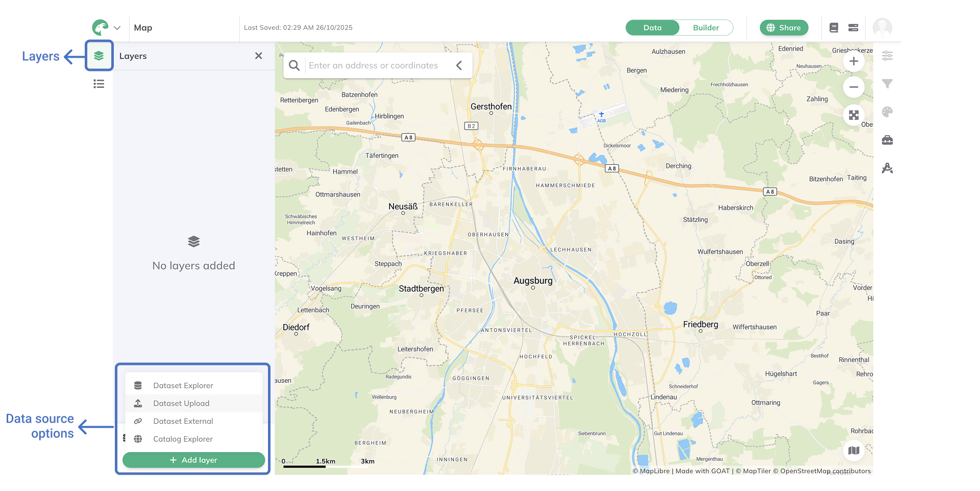The width and height of the screenshot is (980, 491).
Task: Open the Toolbox briefcase icon
Action: pyautogui.click(x=887, y=140)
